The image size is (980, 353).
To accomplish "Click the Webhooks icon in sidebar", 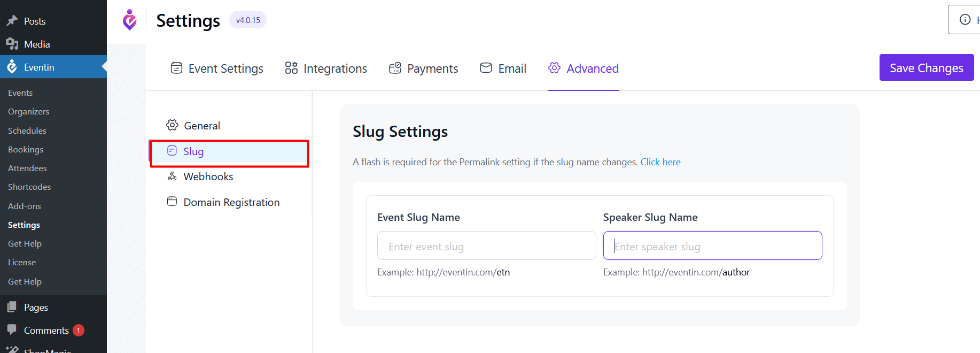I will pyautogui.click(x=172, y=176).
